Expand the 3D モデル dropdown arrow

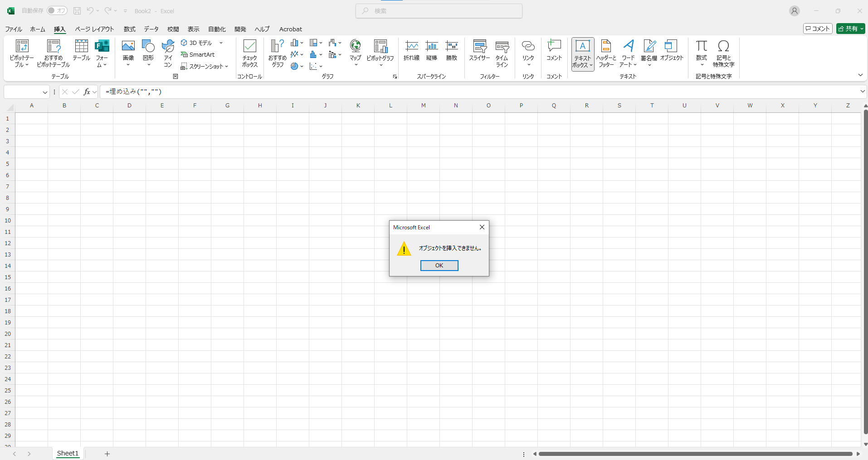pyautogui.click(x=221, y=43)
